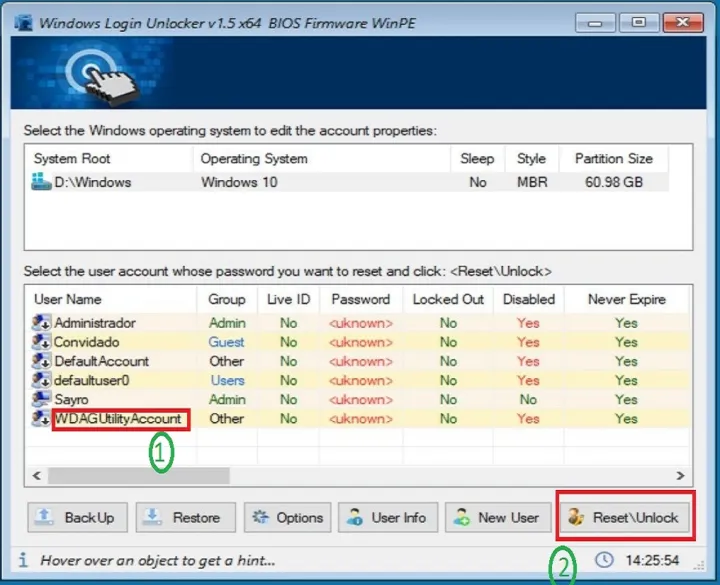Click the Sleep column header

tap(477, 159)
